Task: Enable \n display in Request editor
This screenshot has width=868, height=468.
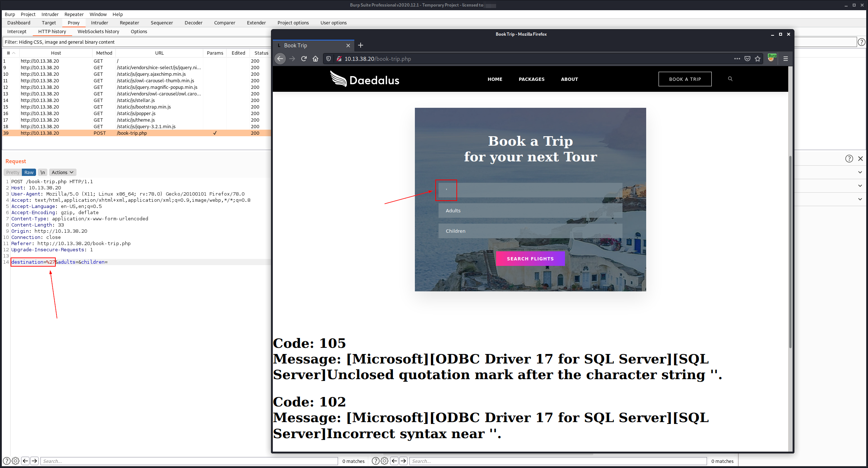Action: (43, 172)
